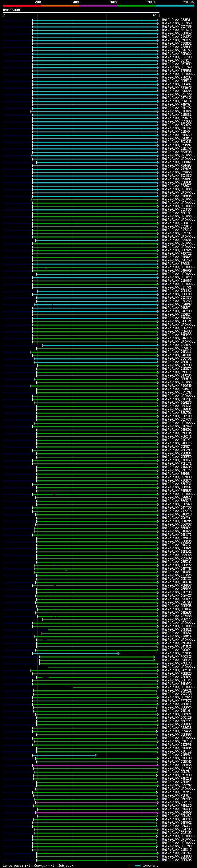Open the UniRef100_C1BGS1 entry

pyautogui.click(x=177, y=115)
